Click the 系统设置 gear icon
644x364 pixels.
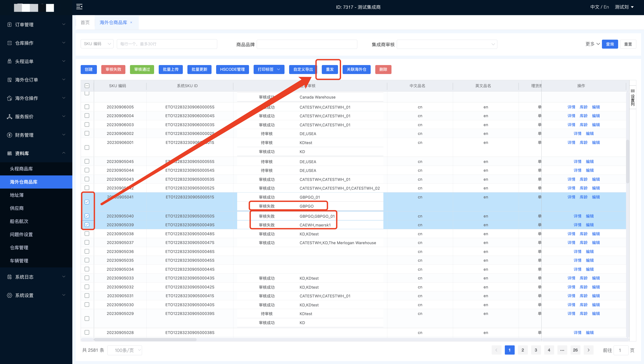click(9, 295)
